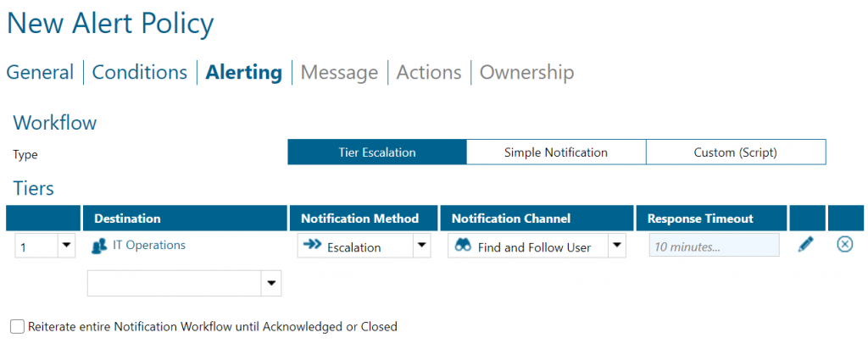Viewport: 868px width, 349px height.
Task: Choose Custom (Script) workflow type
Action: (x=735, y=152)
